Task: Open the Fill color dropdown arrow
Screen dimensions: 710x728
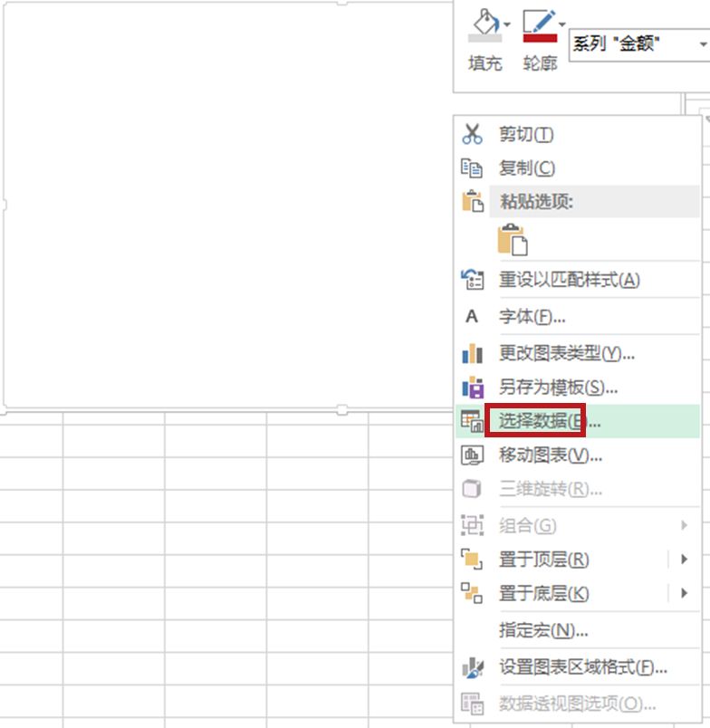Action: [506, 24]
